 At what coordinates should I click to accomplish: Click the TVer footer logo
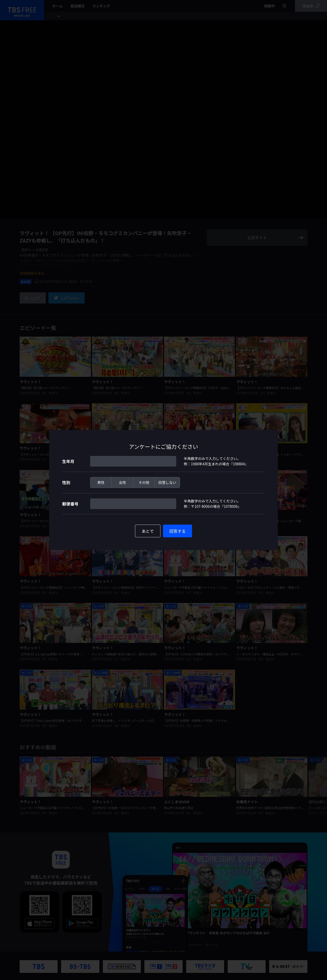(246, 966)
